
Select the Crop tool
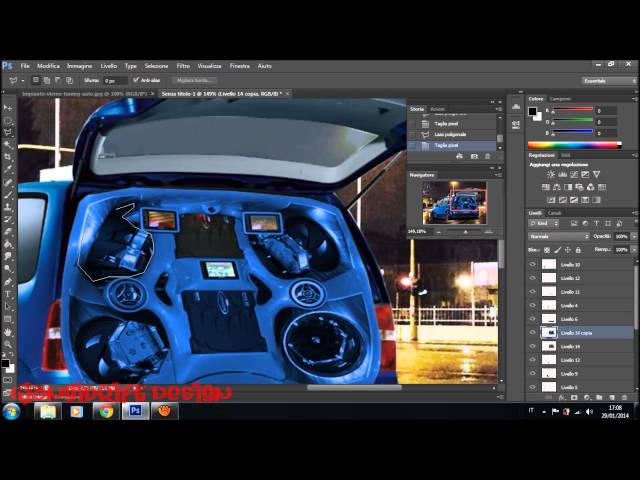tap(8, 157)
